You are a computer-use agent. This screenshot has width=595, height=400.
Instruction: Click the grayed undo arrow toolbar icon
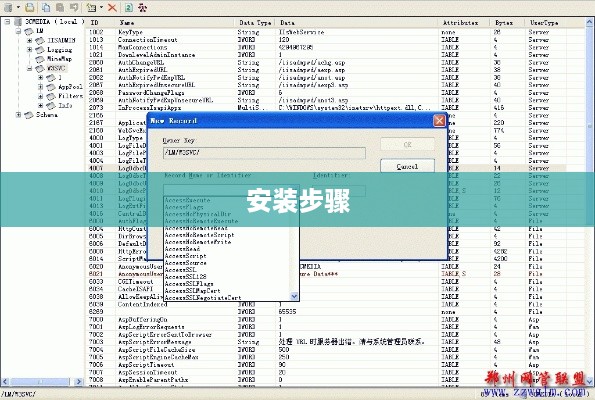pyautogui.click(x=74, y=7)
